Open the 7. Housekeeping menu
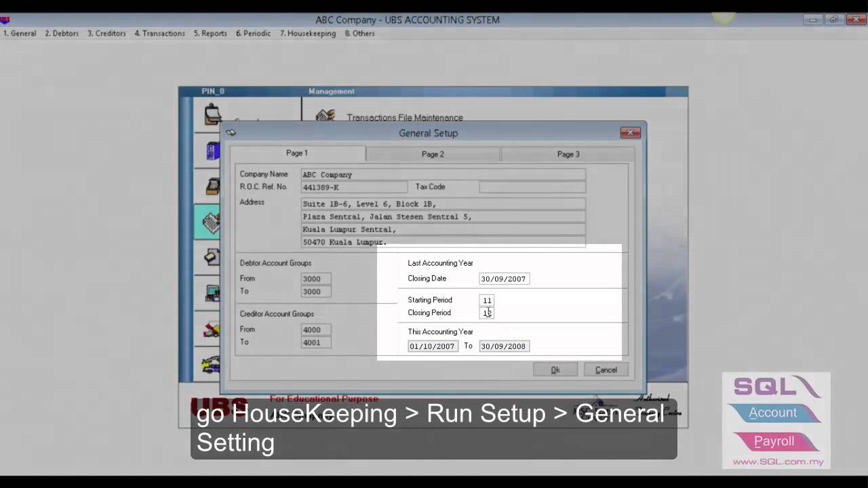 [x=308, y=33]
